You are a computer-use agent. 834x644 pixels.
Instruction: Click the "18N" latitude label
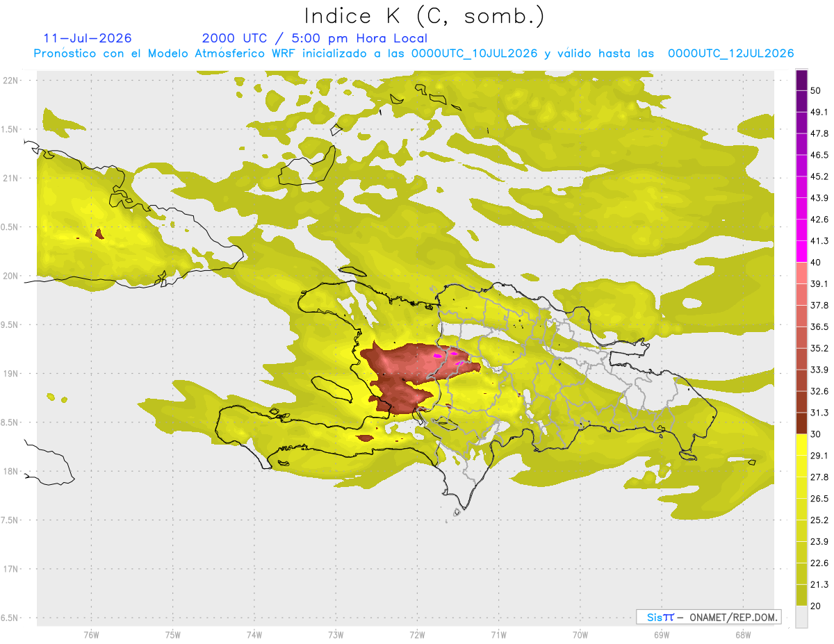click(x=10, y=471)
